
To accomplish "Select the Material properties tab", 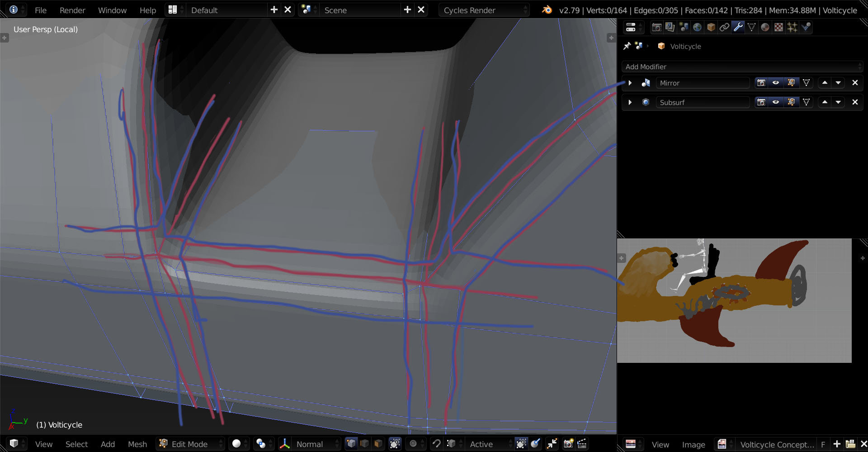I will [x=765, y=27].
